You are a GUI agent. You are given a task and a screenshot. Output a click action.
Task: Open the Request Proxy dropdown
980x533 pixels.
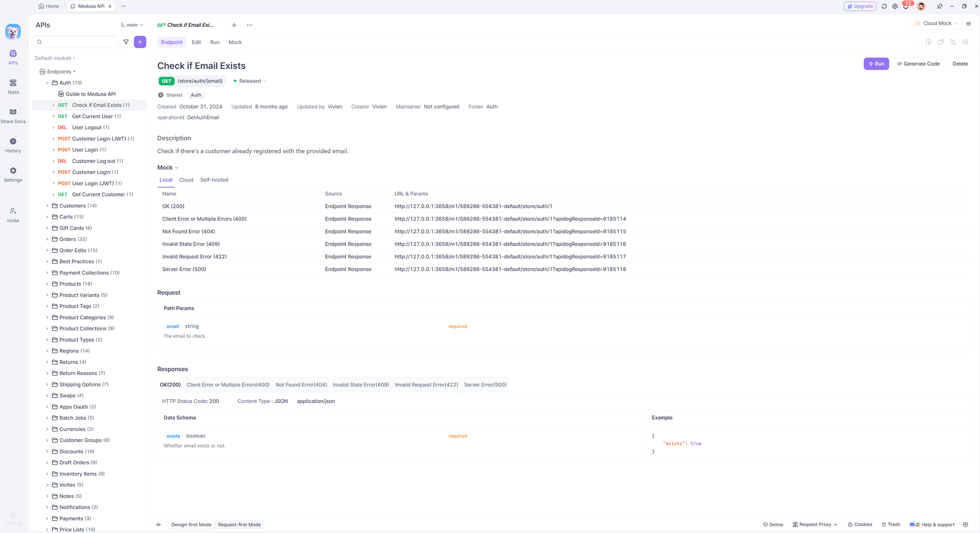(x=814, y=524)
